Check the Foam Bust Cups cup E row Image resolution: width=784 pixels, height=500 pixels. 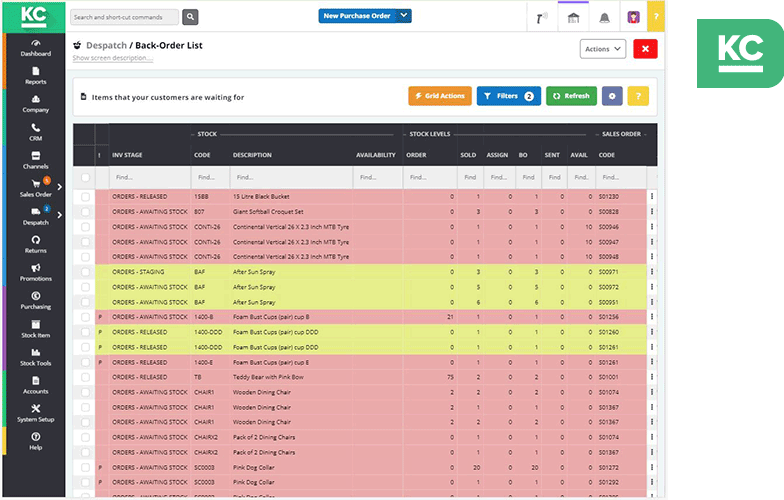coord(86,362)
